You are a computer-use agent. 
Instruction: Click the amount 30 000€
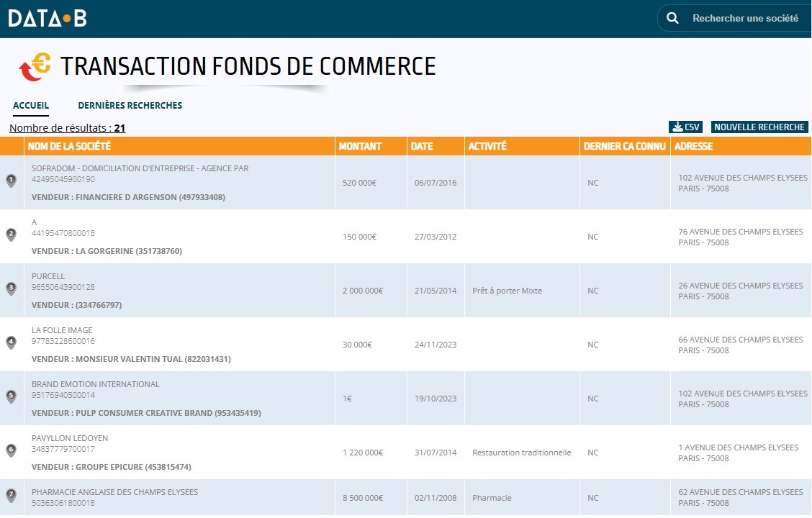357,345
